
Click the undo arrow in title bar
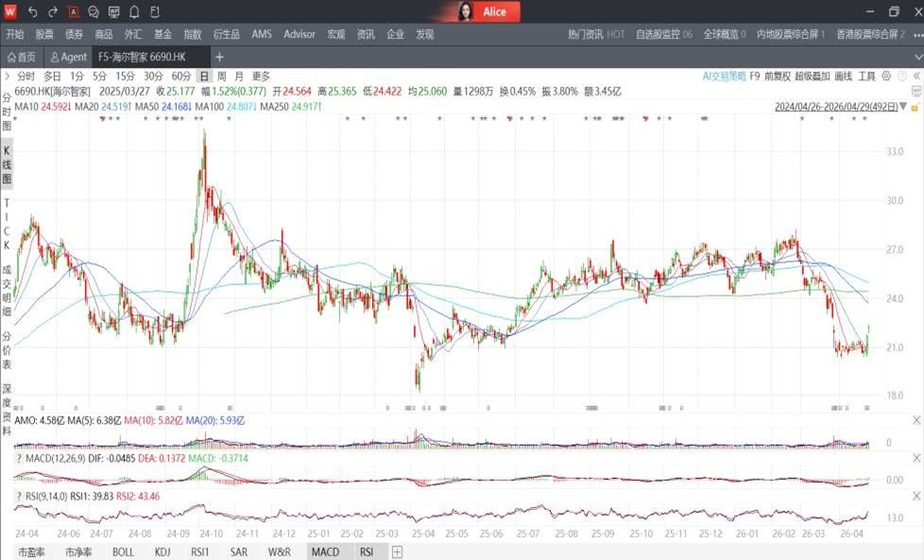click(x=33, y=12)
